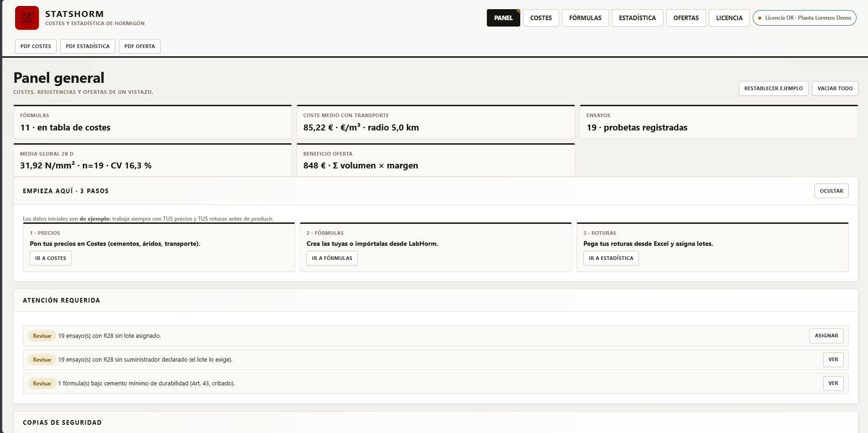
Task: Open the FÓRMULAS summary card showing 11
Action: 152,122
